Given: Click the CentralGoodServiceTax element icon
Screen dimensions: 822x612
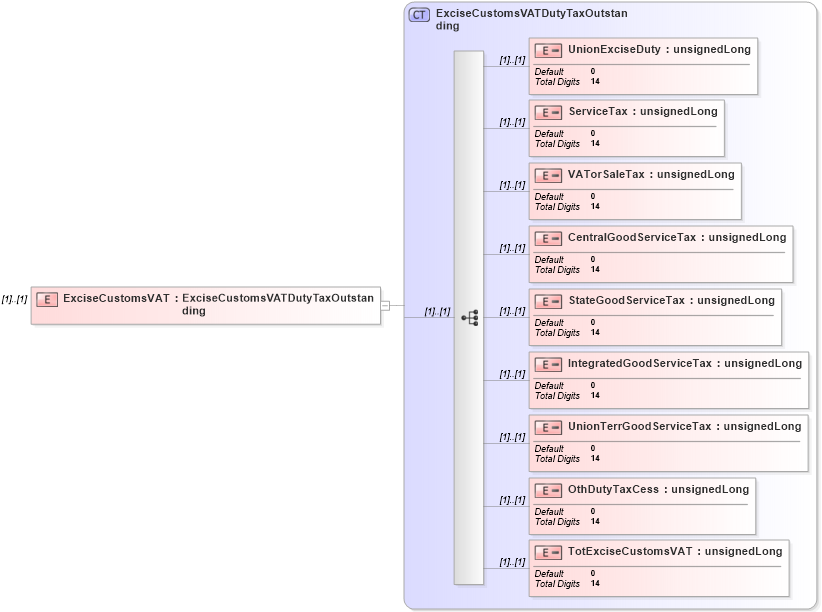Looking at the screenshot, I should (546, 237).
